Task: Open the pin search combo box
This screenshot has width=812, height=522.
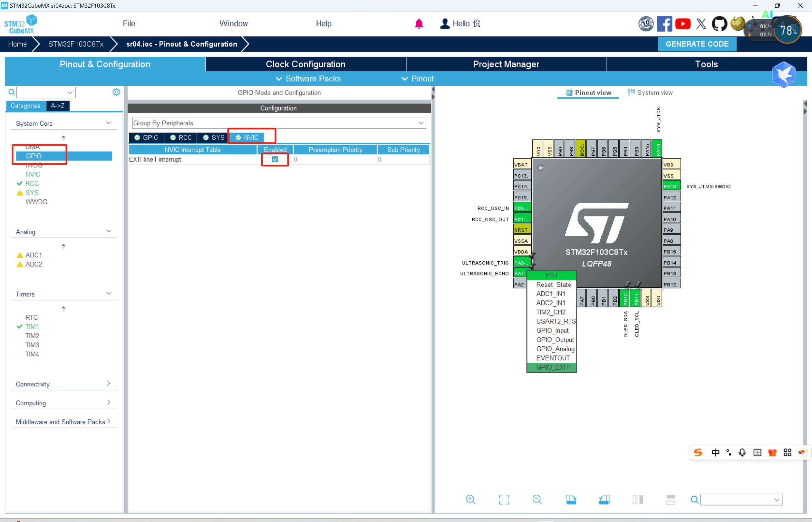Action: click(741, 500)
